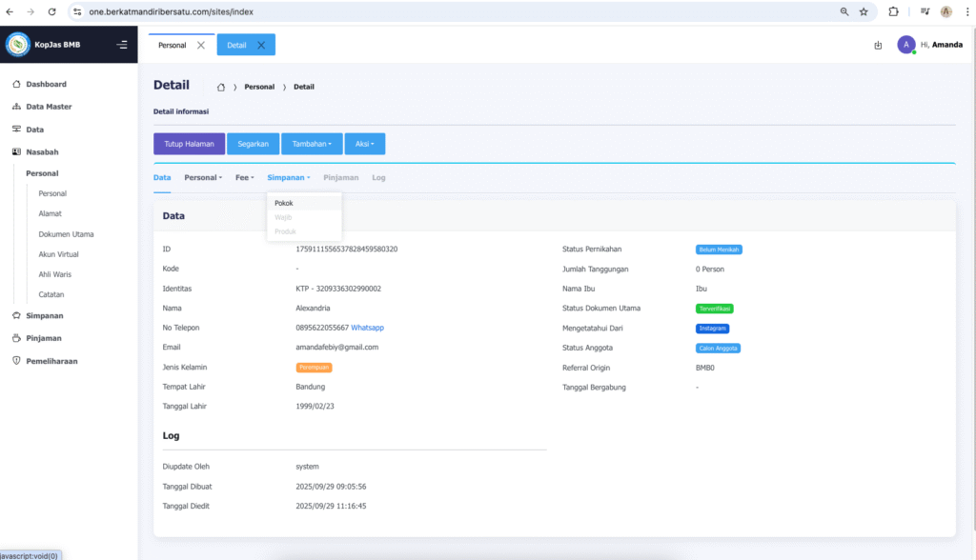This screenshot has width=976, height=560.
Task: Expand the Fee tab dropdown
Action: [245, 177]
